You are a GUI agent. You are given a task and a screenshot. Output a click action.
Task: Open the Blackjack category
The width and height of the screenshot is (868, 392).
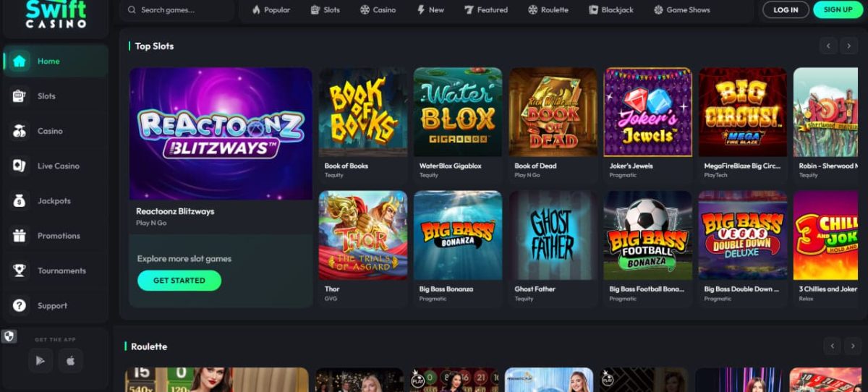611,10
